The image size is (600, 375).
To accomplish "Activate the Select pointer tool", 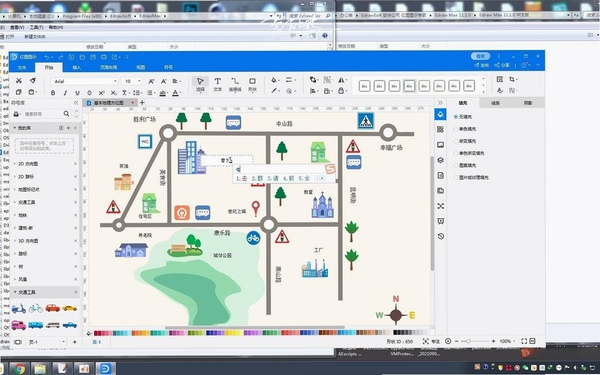I will coord(200,84).
